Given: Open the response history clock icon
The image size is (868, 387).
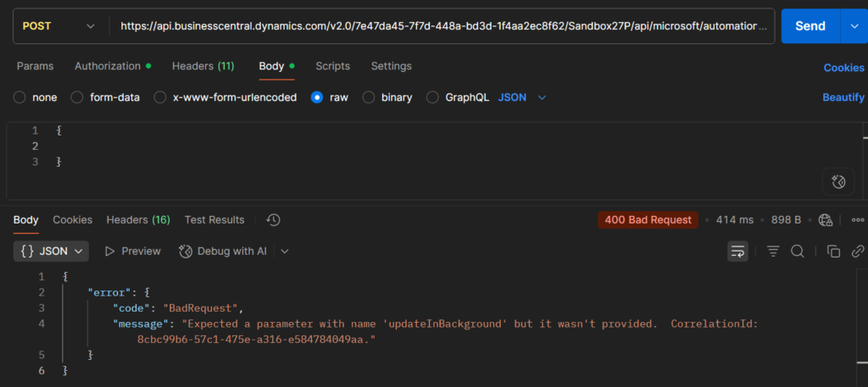Looking at the screenshot, I should tap(273, 220).
